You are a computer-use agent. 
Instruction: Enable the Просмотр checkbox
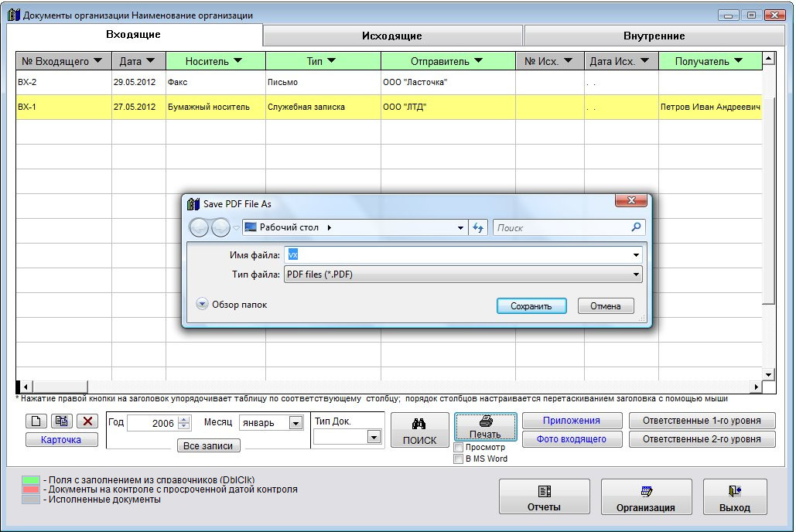(x=459, y=448)
